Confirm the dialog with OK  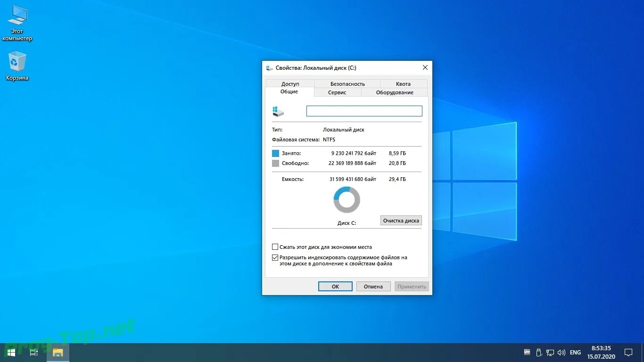[x=335, y=286]
